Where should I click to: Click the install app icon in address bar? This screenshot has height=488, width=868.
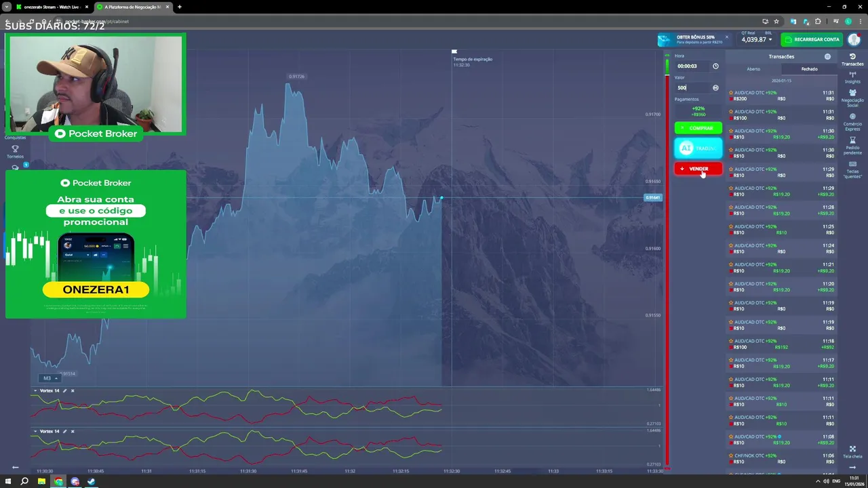pos(765,21)
